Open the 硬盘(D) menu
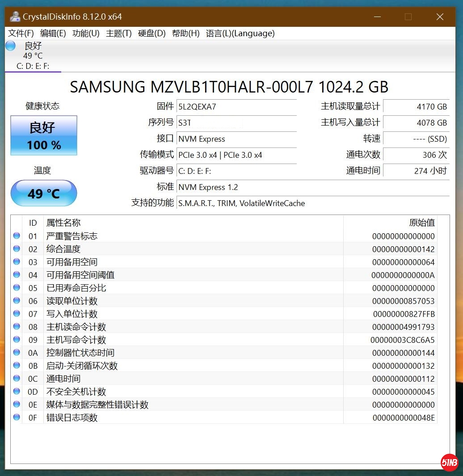The width and height of the screenshot is (463, 476). click(x=152, y=34)
